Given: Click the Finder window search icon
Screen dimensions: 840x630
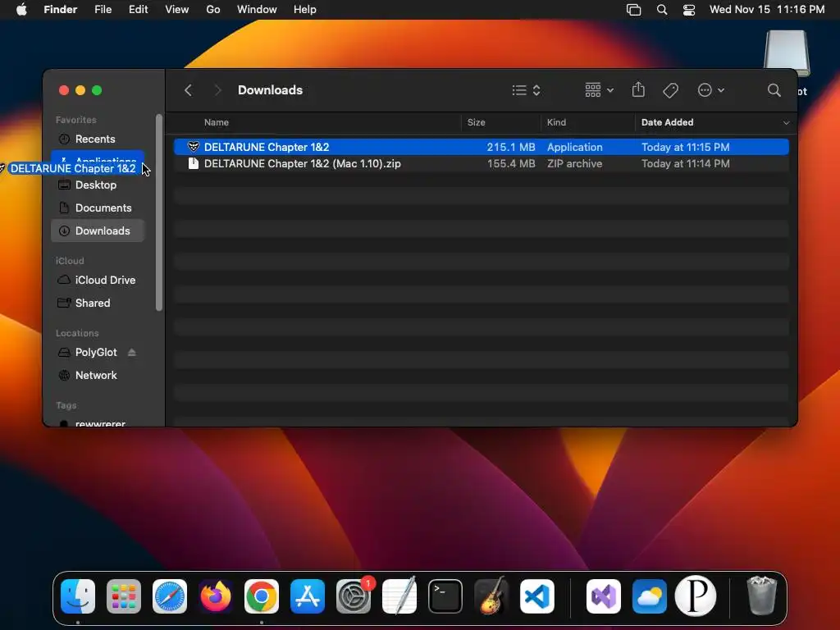Looking at the screenshot, I should [x=774, y=90].
